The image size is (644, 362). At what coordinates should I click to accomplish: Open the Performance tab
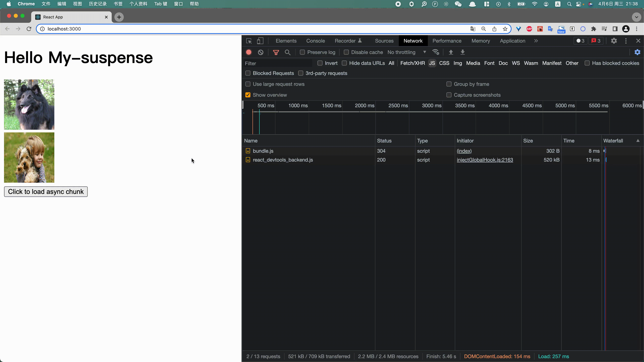click(x=447, y=41)
